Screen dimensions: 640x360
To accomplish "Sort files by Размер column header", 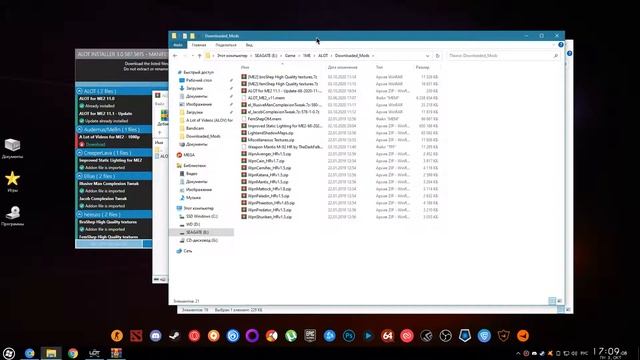I will coord(422,67).
